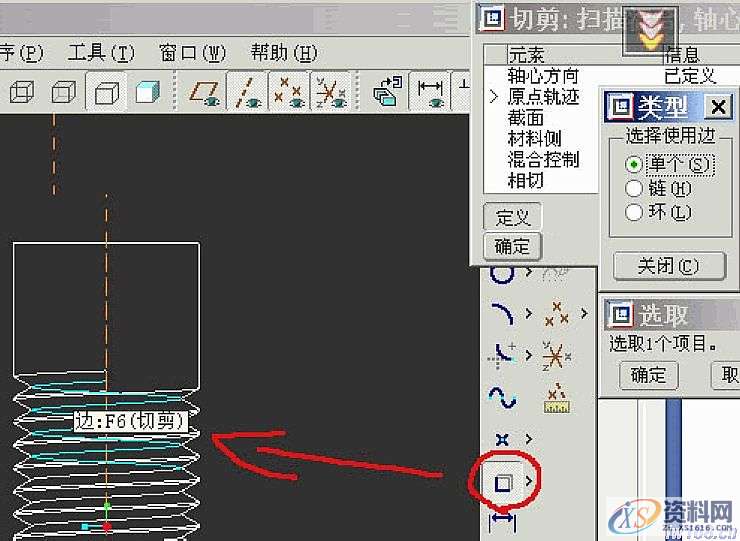This screenshot has height=541, width=740.
Task: Click the 信息 column header
Action: pyautogui.click(x=681, y=56)
